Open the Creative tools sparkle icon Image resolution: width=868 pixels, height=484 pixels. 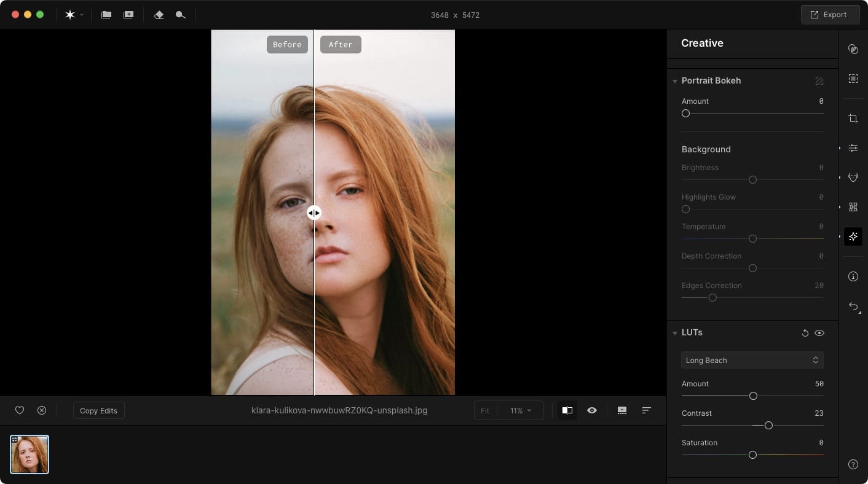point(853,236)
